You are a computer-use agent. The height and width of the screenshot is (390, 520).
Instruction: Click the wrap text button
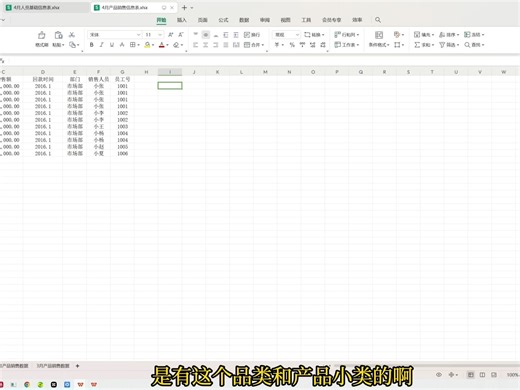[252, 35]
